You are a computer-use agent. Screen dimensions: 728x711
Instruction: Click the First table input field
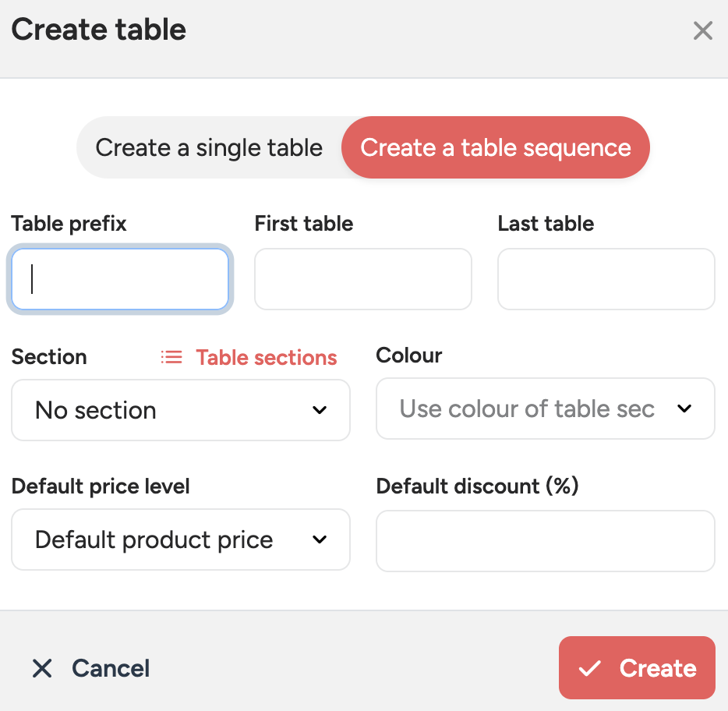point(363,279)
